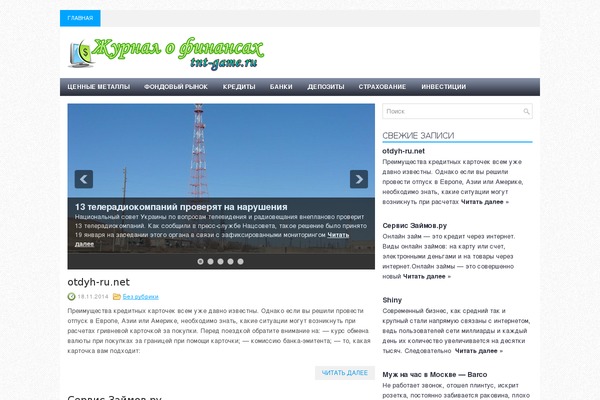Open Сервис Займов.ру sidebar post
Screen dimensions: 600x400
pos(414,226)
